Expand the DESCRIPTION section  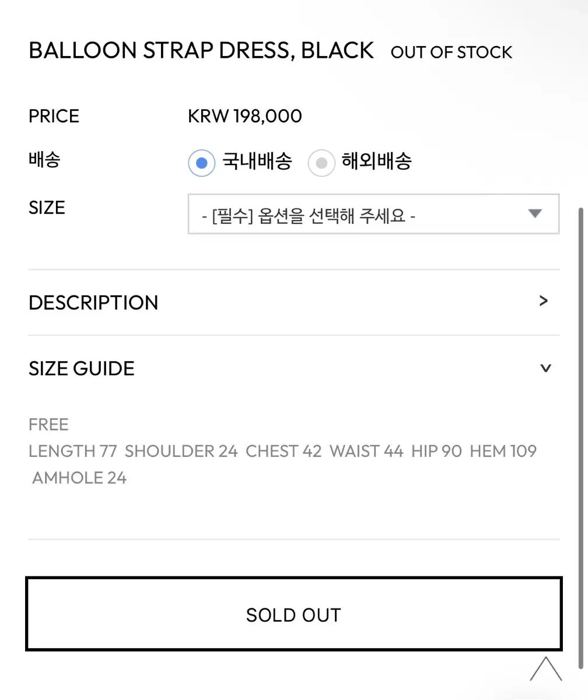tap(294, 303)
